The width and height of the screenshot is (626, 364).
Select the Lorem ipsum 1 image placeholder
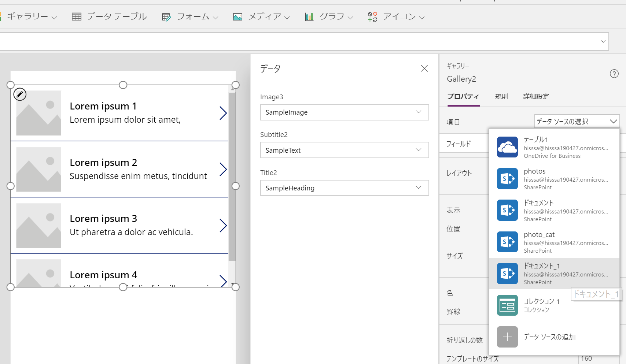38,113
